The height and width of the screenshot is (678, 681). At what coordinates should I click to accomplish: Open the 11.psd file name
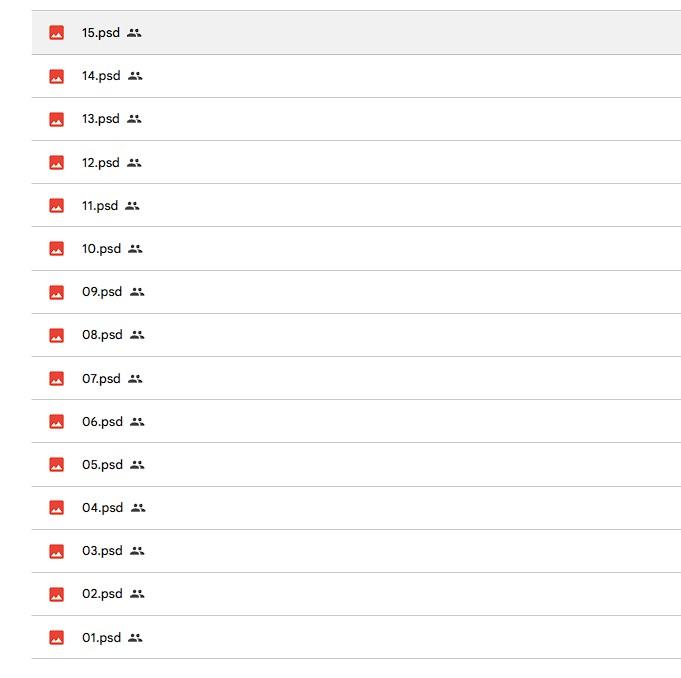tap(99, 206)
